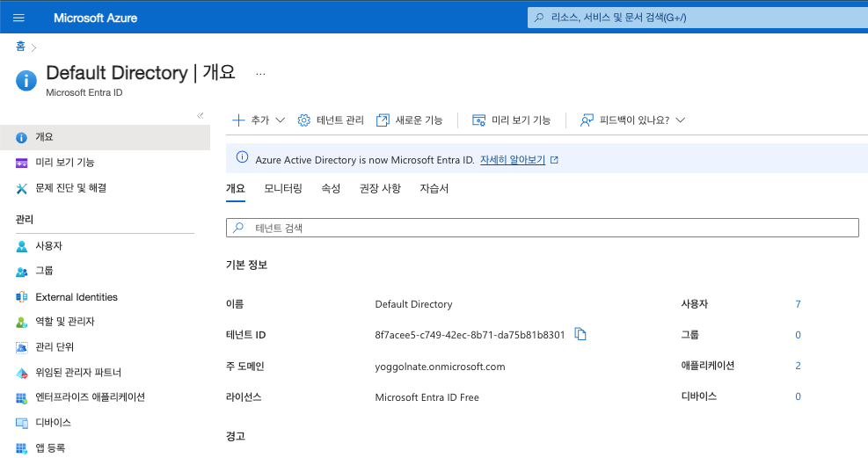
Task: Click the feedback person icon
Action: click(x=587, y=120)
